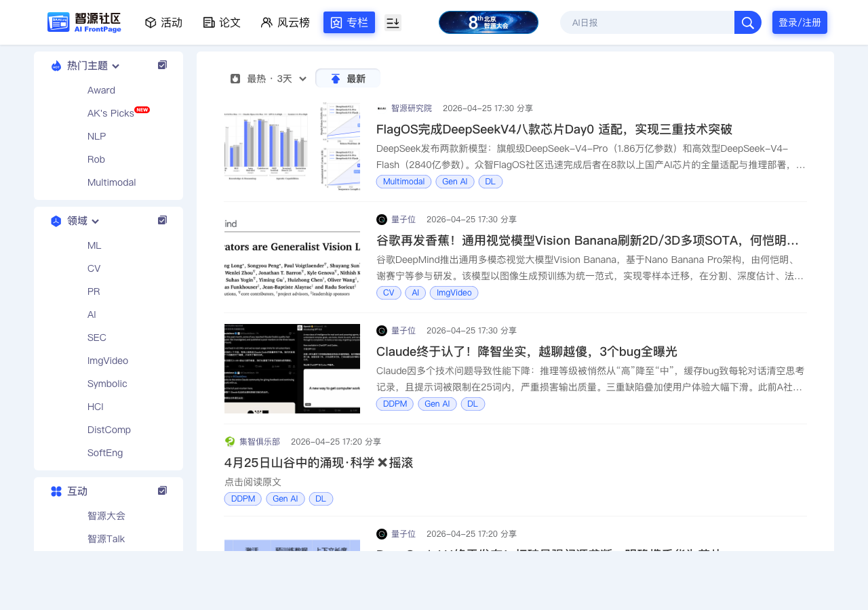Screen dimensions: 868x610
Task: Click the 集智俱乐部 avatar icon
Action: 230,442
